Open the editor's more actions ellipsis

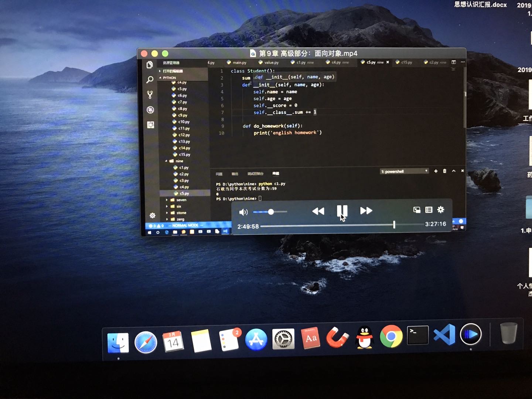pos(463,62)
